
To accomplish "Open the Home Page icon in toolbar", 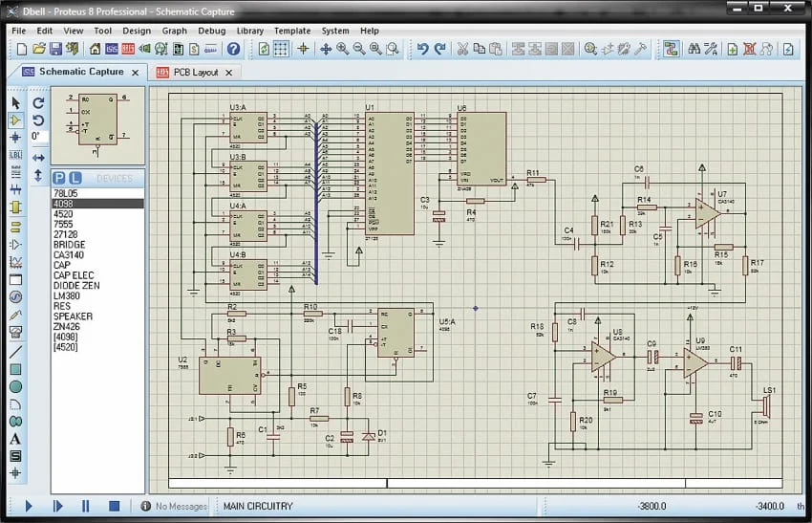I will 94,49.
